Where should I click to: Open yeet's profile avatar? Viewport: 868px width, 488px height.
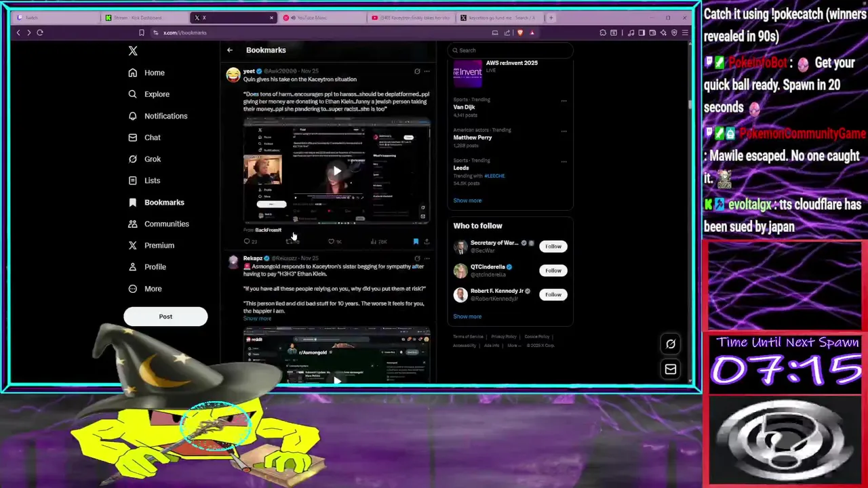[x=233, y=75]
